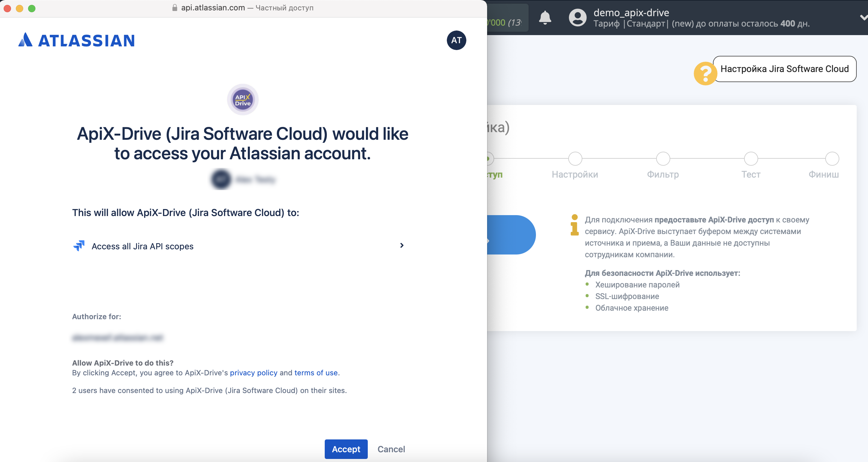This screenshot has height=462, width=868.
Task: Click the Authorize for label
Action: point(96,316)
